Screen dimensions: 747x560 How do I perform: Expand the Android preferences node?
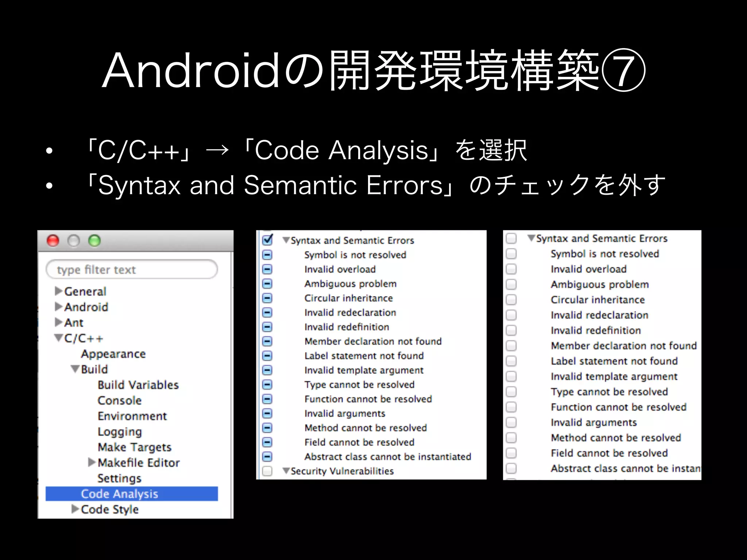click(x=59, y=307)
